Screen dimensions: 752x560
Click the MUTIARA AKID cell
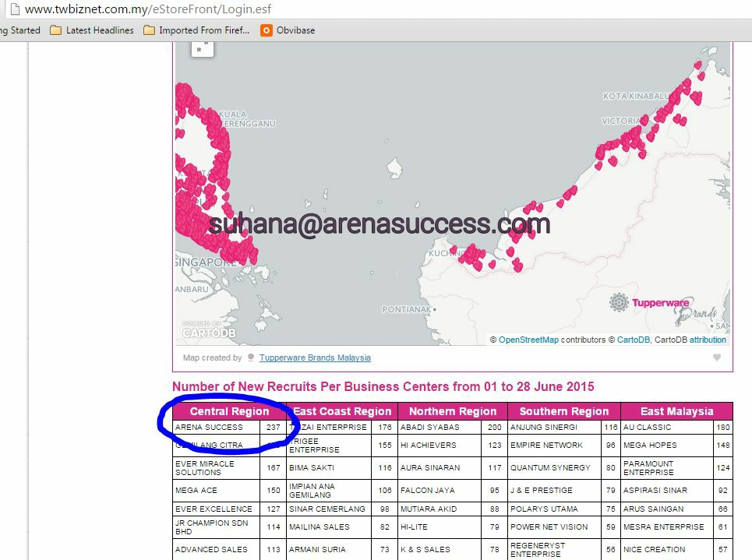[440, 509]
